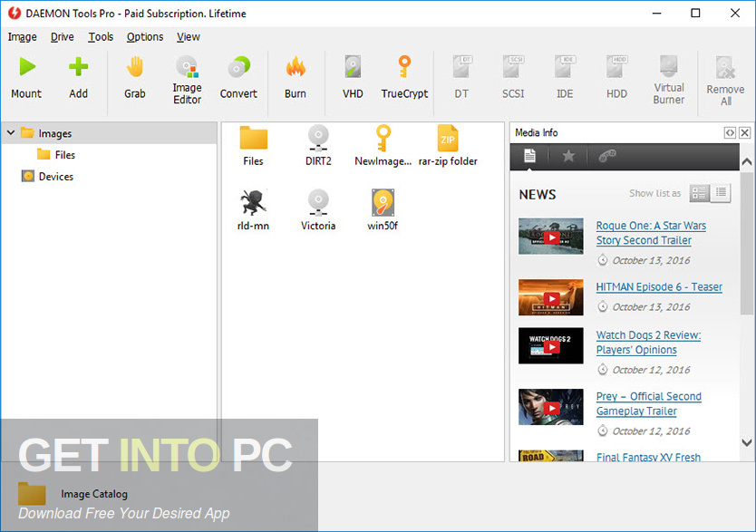Launch the Convert tool
Image resolution: width=756 pixels, height=532 pixels.
pos(238,78)
